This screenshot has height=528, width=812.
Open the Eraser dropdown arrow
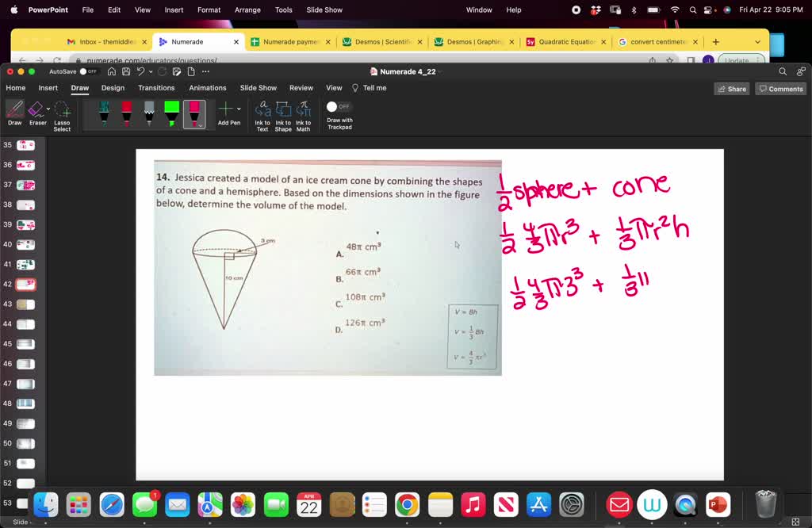(x=48, y=109)
